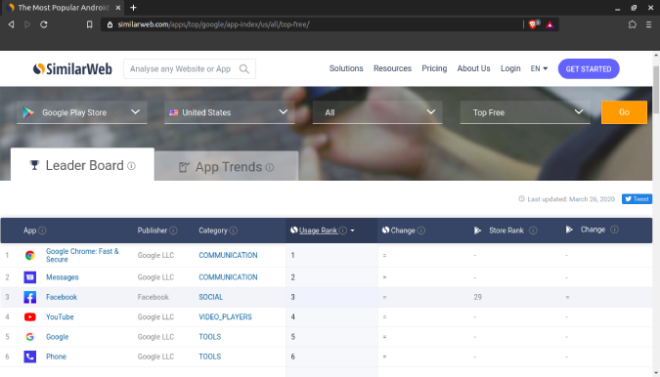Viewport: 660px width, 377px height.
Task: Open Google Play Store dropdown
Action: pos(82,112)
